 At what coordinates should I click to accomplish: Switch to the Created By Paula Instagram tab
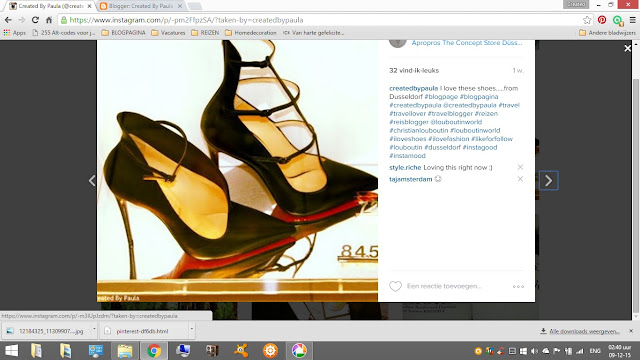point(50,6)
